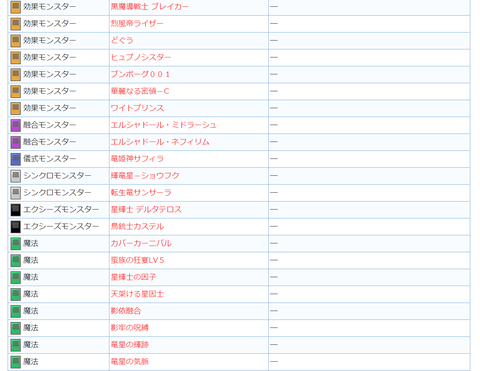Viewport: 480px width, 371px height.
Task: Click gray synchro icon in 転生竜サンサーラ row
Action: coord(15,193)
